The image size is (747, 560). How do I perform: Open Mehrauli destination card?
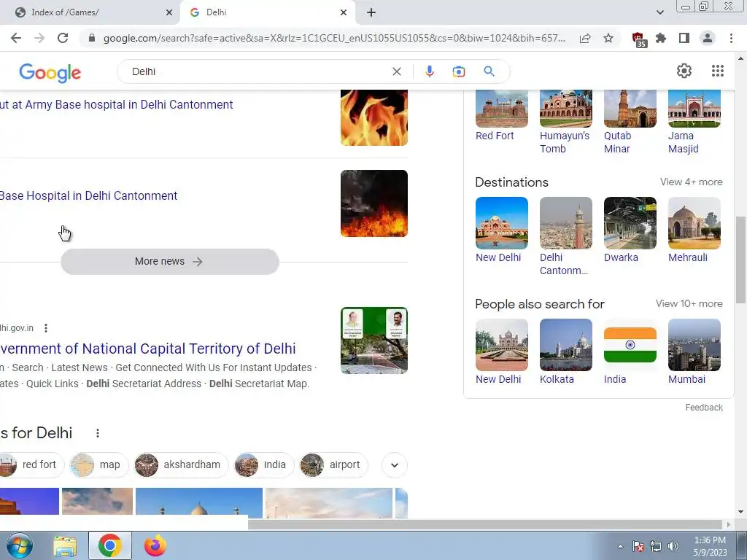pos(694,230)
